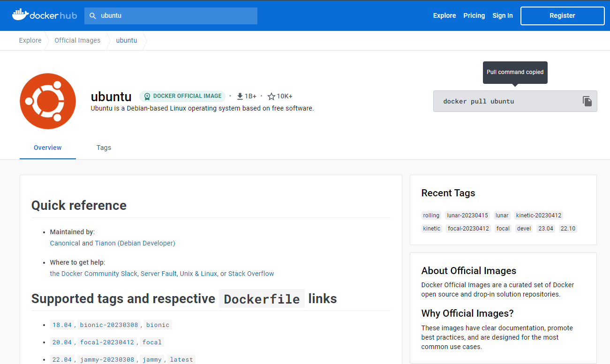This screenshot has width=610, height=364.
Task: Click the Docker Official Image badge
Action: pos(182,96)
